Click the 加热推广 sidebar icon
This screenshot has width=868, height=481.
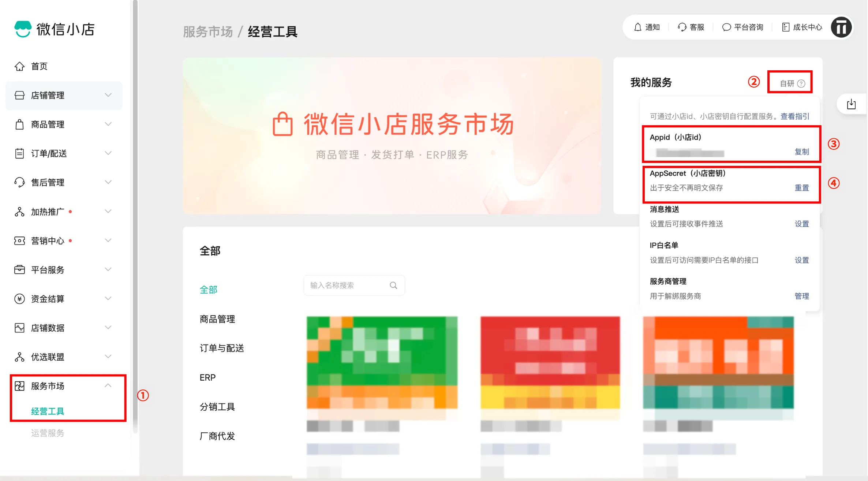19,212
